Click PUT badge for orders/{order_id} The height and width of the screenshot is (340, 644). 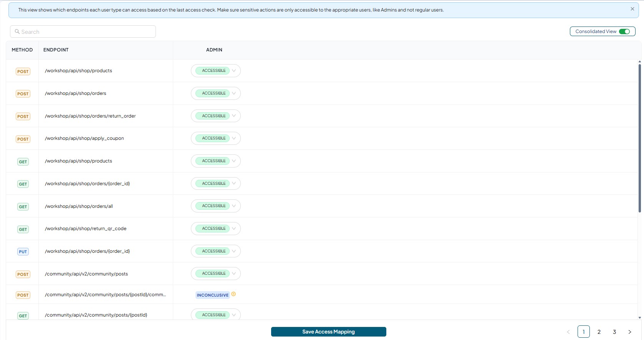pos(23,252)
